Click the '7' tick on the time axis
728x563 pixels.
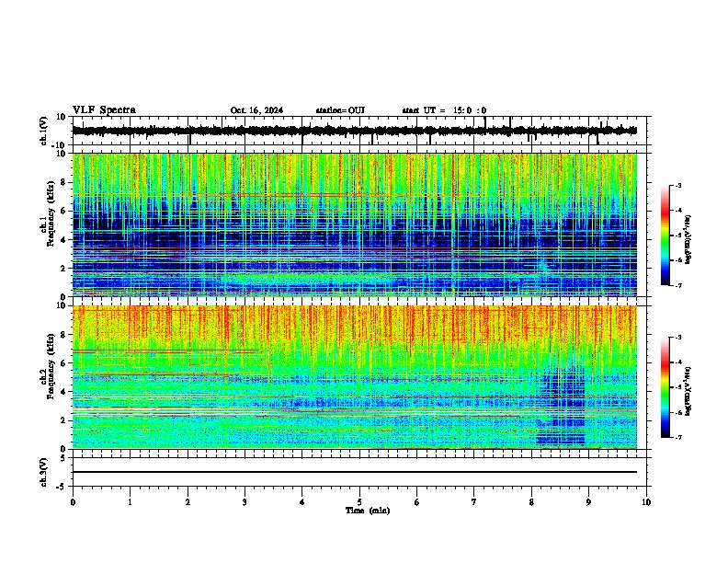tap(474, 502)
